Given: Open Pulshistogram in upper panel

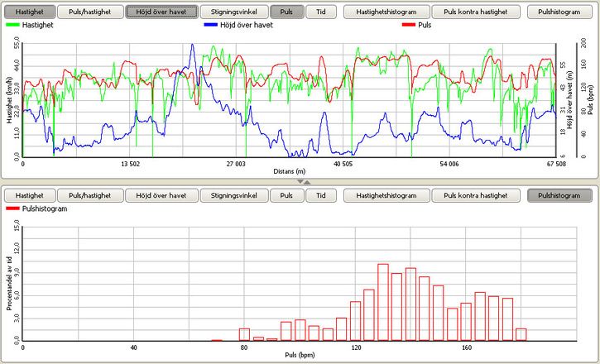Looking at the screenshot, I should [559, 12].
